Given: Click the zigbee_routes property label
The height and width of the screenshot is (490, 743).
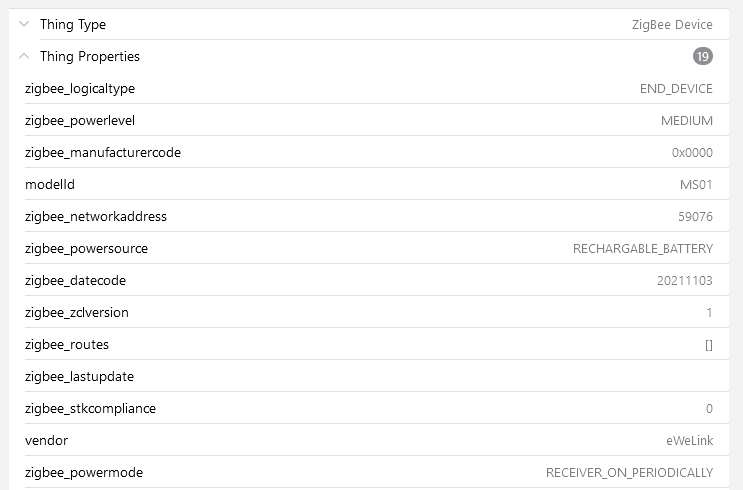Looking at the screenshot, I should click(67, 345).
